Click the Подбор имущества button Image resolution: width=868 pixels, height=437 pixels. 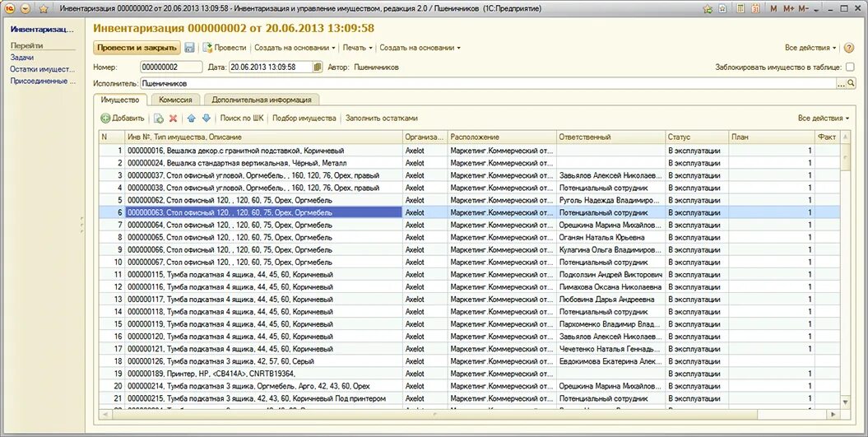tap(304, 118)
